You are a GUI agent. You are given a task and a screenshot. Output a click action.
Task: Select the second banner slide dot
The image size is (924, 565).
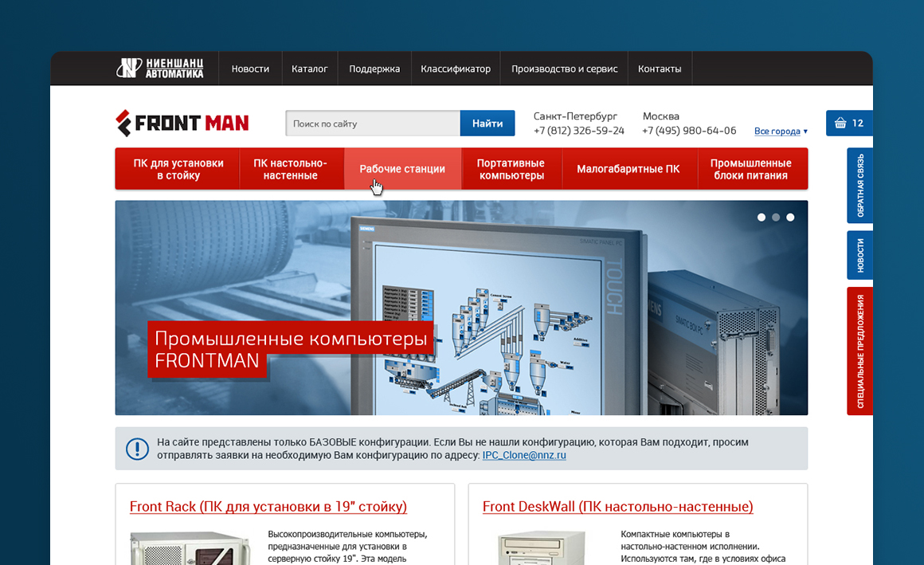pos(776,218)
